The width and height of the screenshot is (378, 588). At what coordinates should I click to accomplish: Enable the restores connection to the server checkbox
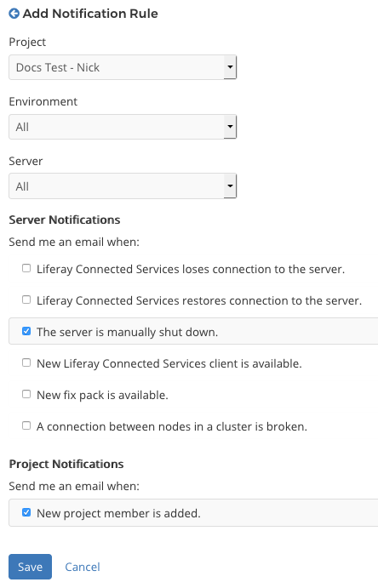tap(26, 300)
